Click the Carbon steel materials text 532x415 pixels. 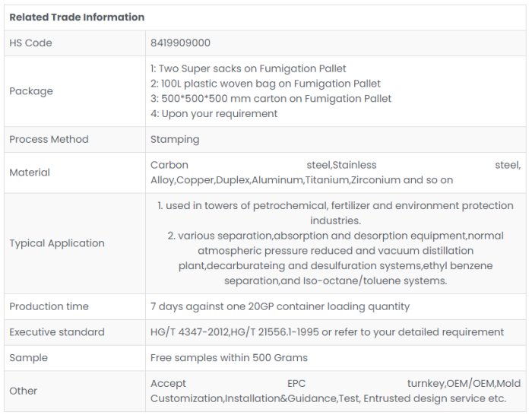[335, 173]
